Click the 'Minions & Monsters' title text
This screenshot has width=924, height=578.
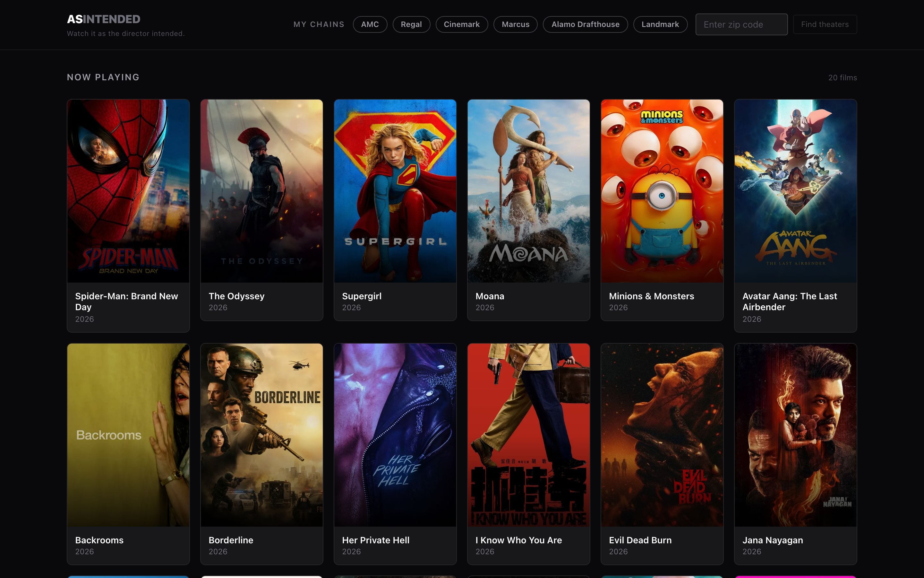pos(651,296)
